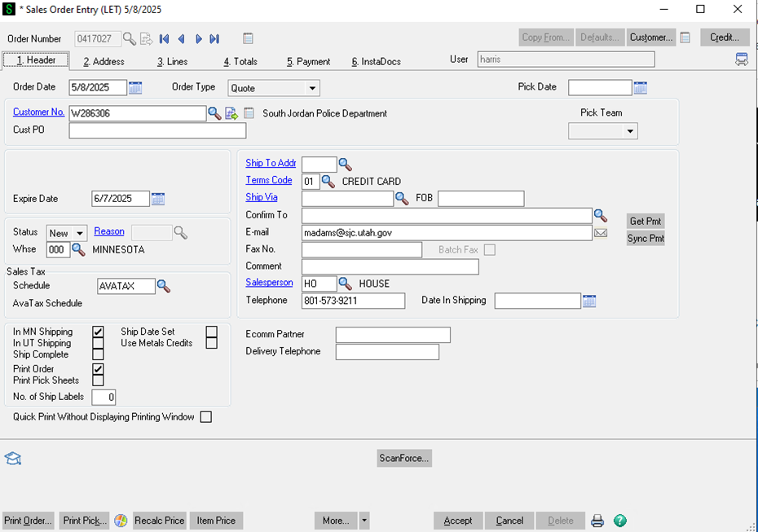
Task: Click the envelope icon next to E-mail
Action: pos(601,233)
